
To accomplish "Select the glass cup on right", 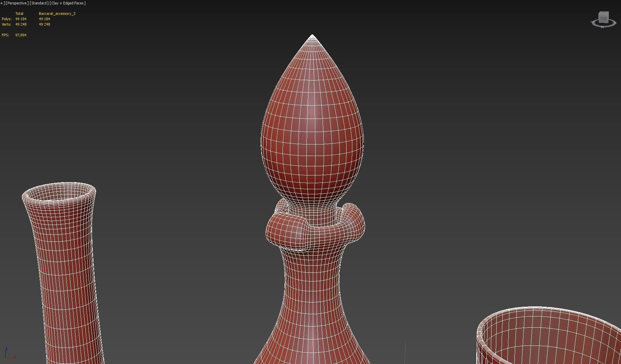I will (x=549, y=336).
